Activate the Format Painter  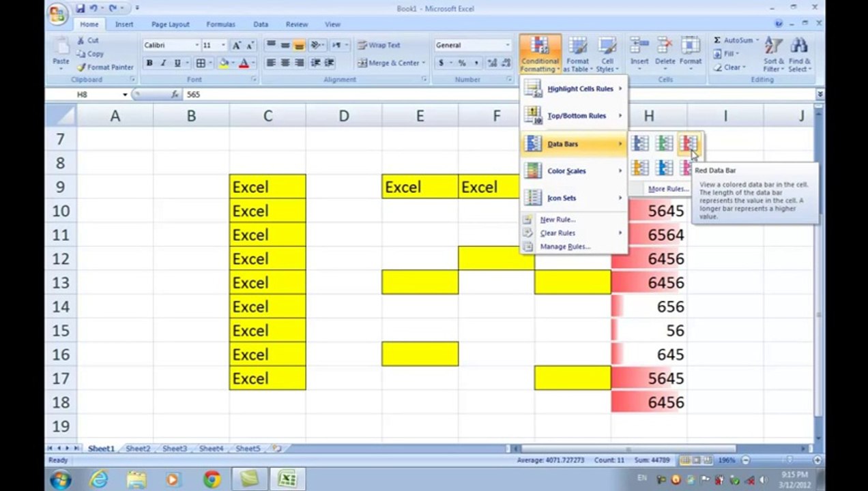105,68
